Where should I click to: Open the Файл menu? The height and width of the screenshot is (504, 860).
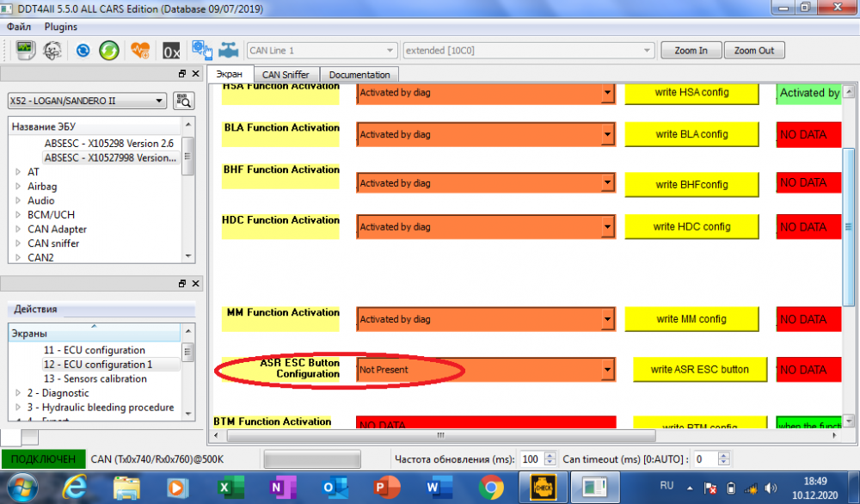click(19, 27)
